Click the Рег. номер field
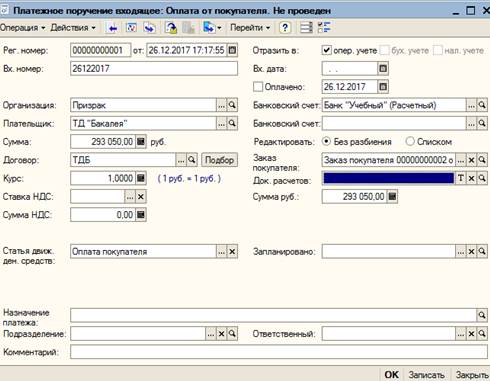Screen dimensions: 490x381 [x=100, y=50]
